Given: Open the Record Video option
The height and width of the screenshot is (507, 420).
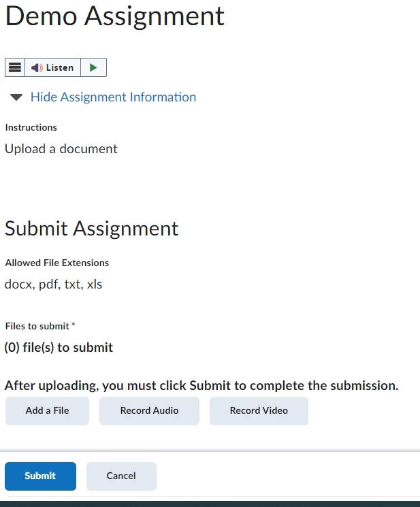Looking at the screenshot, I should point(259,411).
